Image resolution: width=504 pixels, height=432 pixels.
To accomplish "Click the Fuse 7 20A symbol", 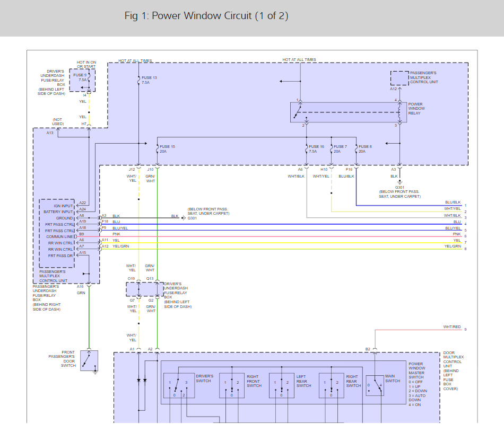I will (331, 148).
